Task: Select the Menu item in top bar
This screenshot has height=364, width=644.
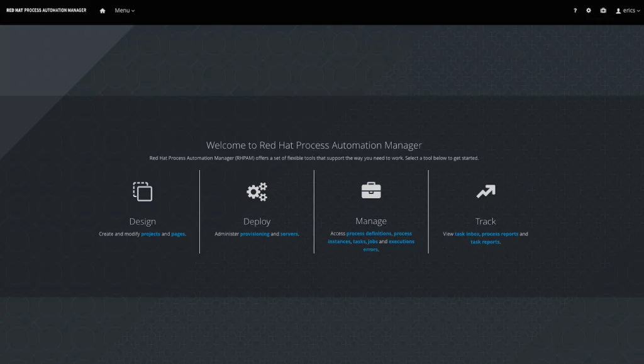Action: point(121,10)
